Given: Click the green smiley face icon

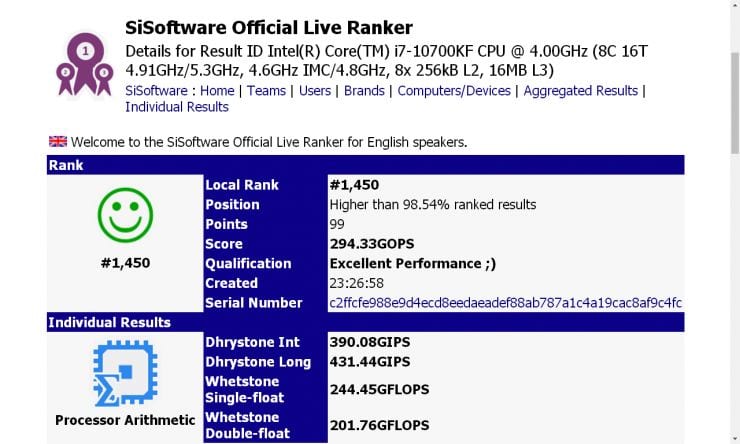Looking at the screenshot, I should 126,215.
